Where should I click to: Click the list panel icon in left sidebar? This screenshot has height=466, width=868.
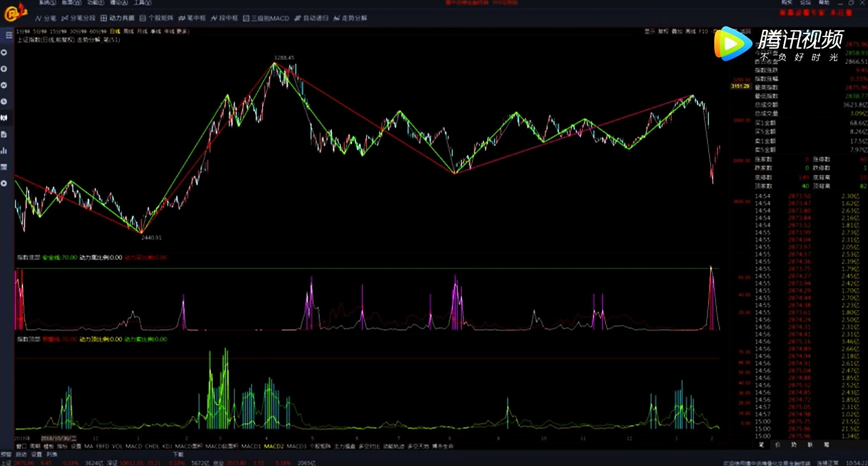pos(4,167)
